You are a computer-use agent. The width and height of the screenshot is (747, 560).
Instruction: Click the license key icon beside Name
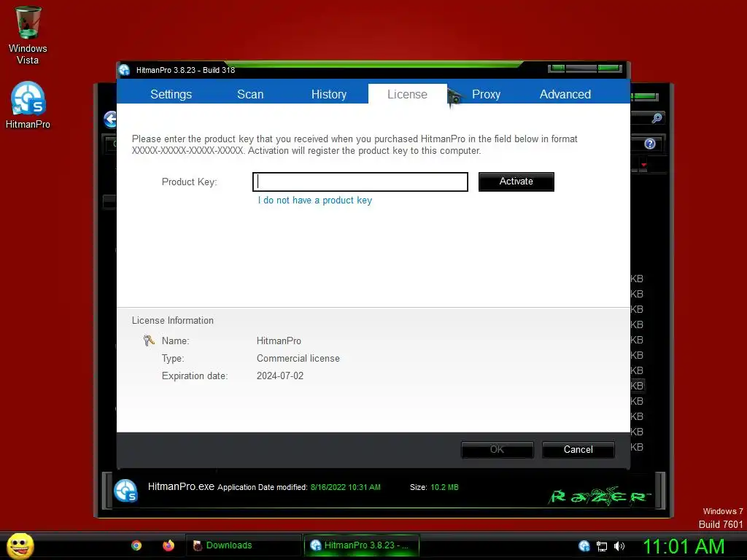point(149,340)
